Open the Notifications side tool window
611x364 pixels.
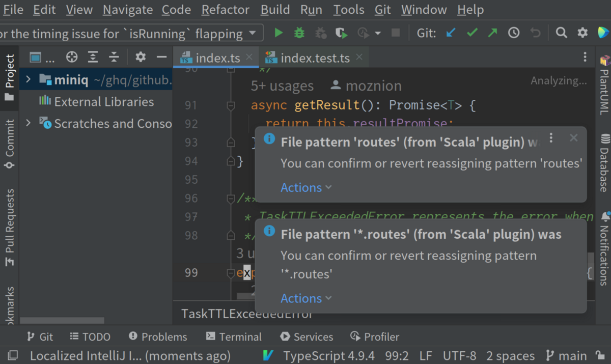[604, 248]
